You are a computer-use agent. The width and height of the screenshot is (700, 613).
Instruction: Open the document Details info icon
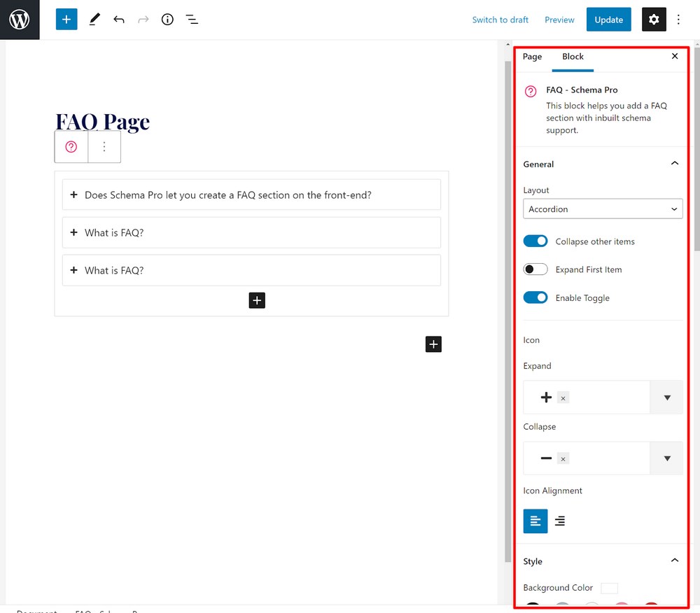(x=167, y=20)
